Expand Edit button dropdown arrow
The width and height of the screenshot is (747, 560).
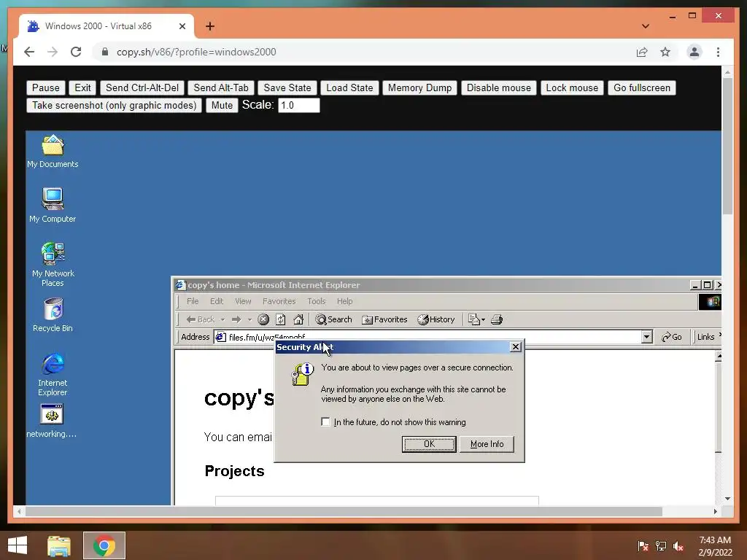[483, 319]
